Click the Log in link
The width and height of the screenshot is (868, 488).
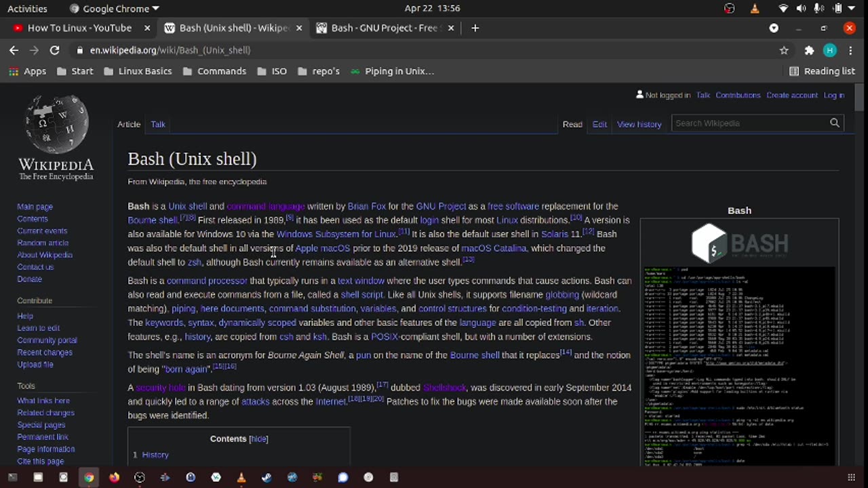(x=833, y=95)
